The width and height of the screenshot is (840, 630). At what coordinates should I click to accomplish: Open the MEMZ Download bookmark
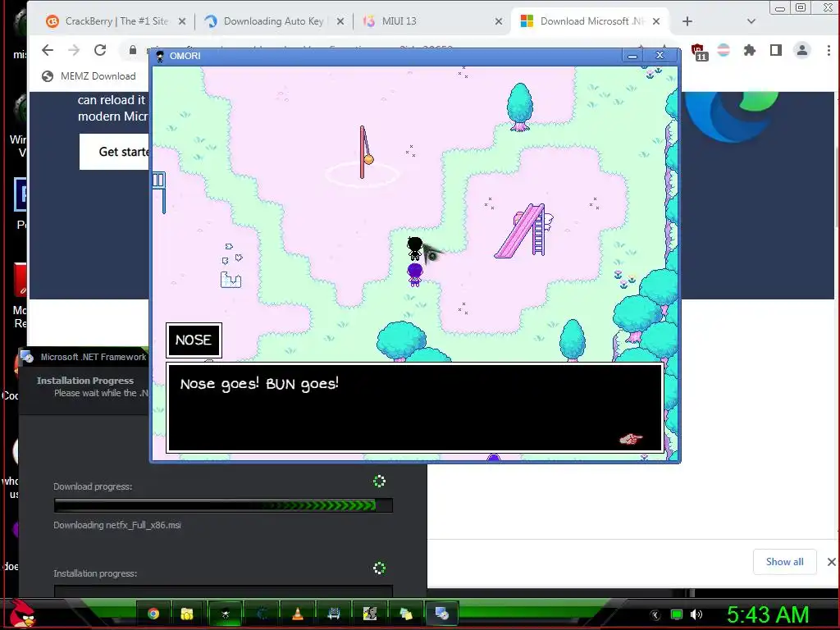(x=89, y=76)
